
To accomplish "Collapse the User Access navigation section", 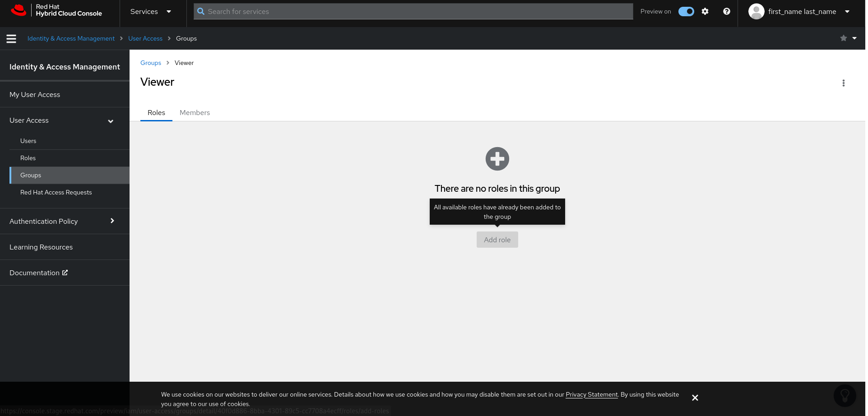I will (x=65, y=120).
